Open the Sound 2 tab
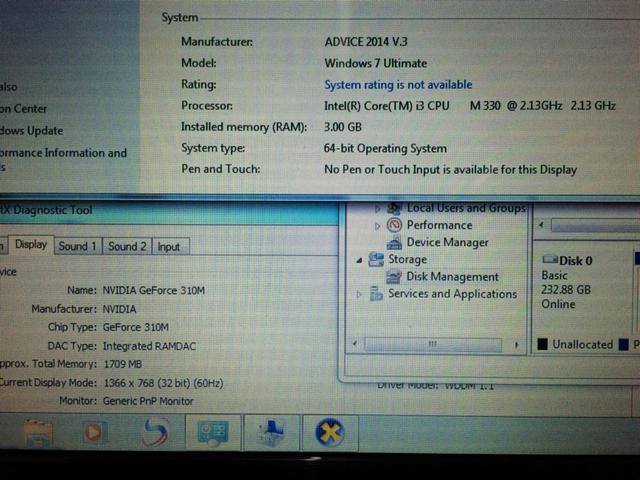 pyautogui.click(x=127, y=246)
